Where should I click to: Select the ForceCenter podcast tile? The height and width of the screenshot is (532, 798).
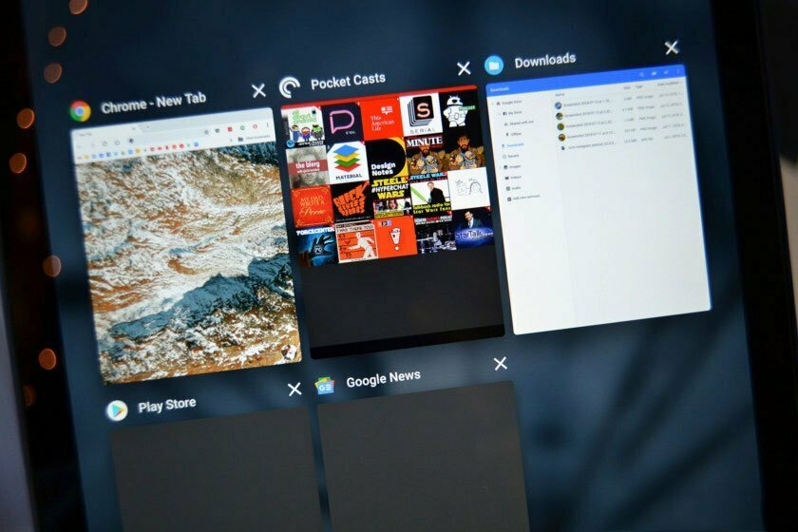pyautogui.click(x=315, y=246)
